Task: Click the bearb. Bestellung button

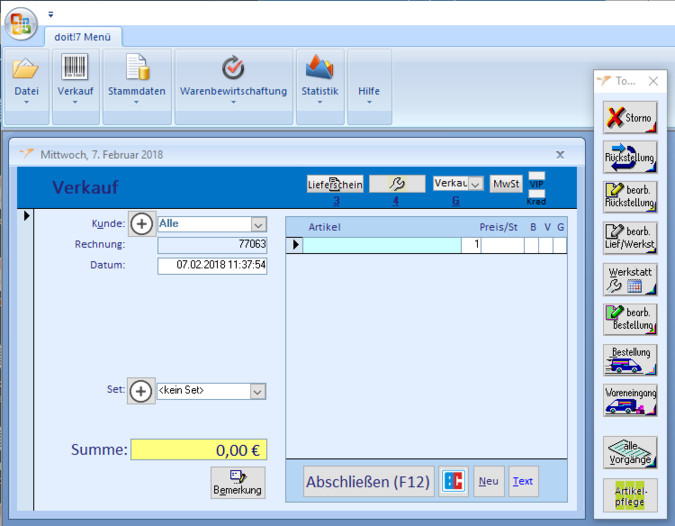Action: pos(630,319)
